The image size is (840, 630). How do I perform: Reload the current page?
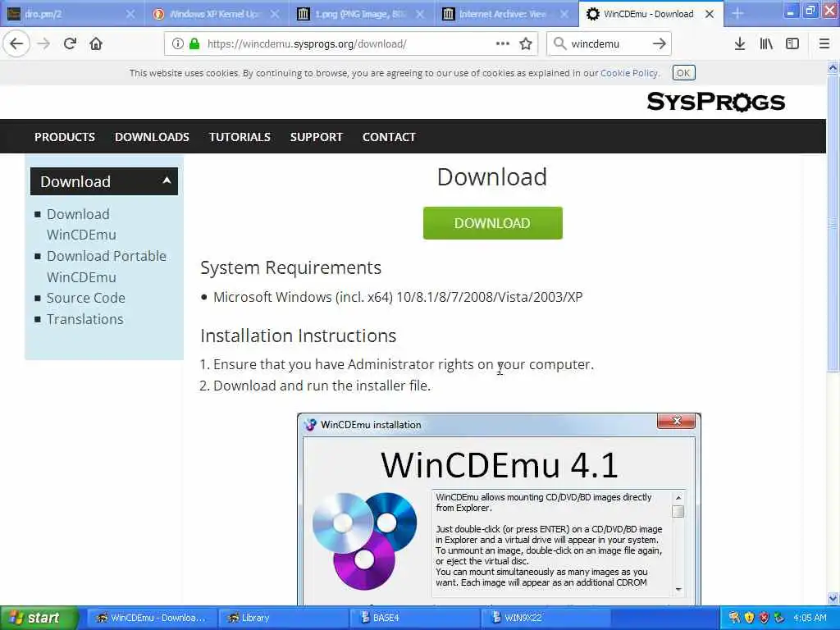pos(70,44)
